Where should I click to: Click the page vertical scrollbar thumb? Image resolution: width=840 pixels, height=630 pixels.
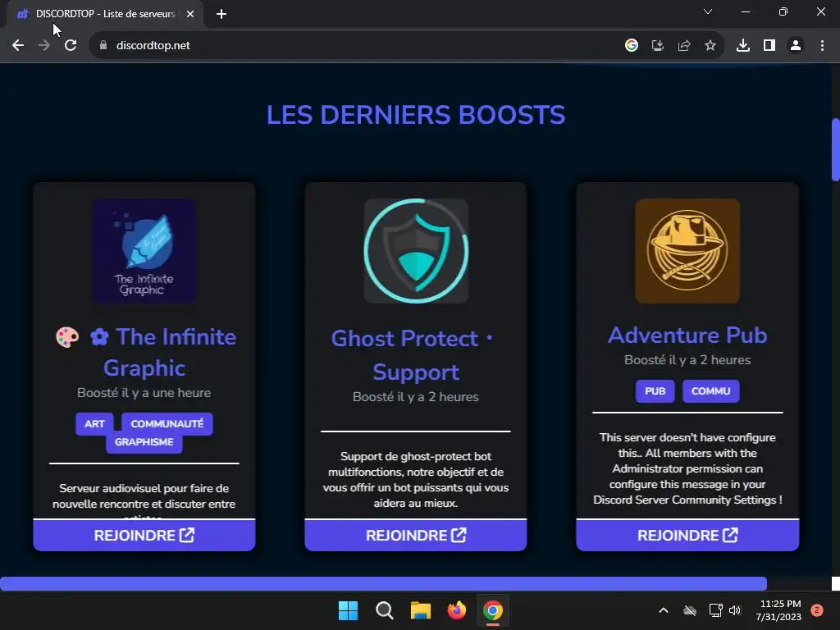click(x=835, y=149)
